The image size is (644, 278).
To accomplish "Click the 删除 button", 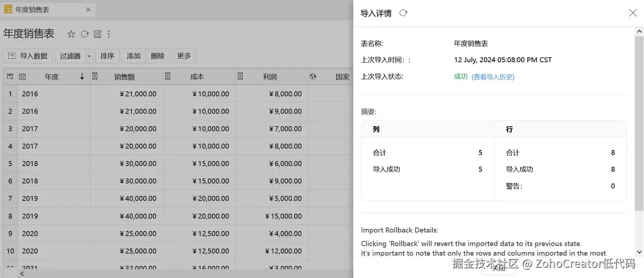I will [x=157, y=56].
